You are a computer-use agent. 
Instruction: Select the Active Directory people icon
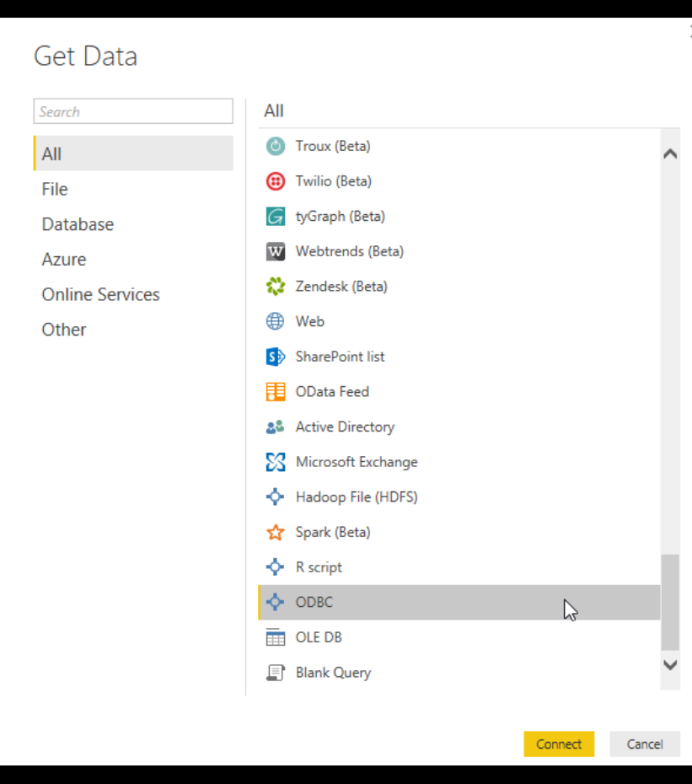(x=275, y=427)
